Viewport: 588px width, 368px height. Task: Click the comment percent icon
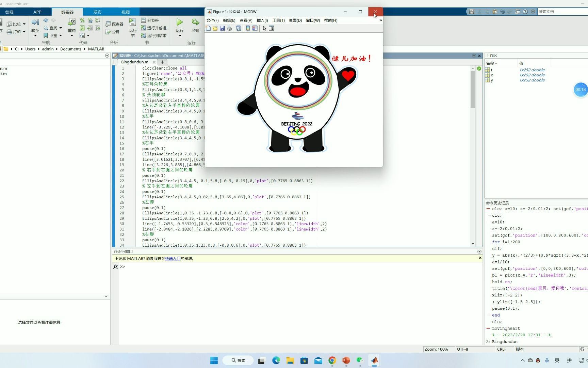[x=82, y=20]
